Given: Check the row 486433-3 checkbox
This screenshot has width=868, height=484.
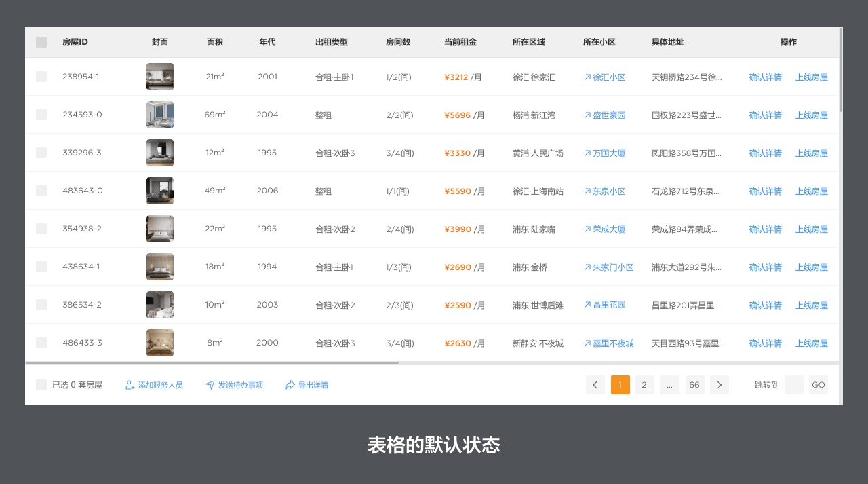Looking at the screenshot, I should pyautogui.click(x=41, y=343).
